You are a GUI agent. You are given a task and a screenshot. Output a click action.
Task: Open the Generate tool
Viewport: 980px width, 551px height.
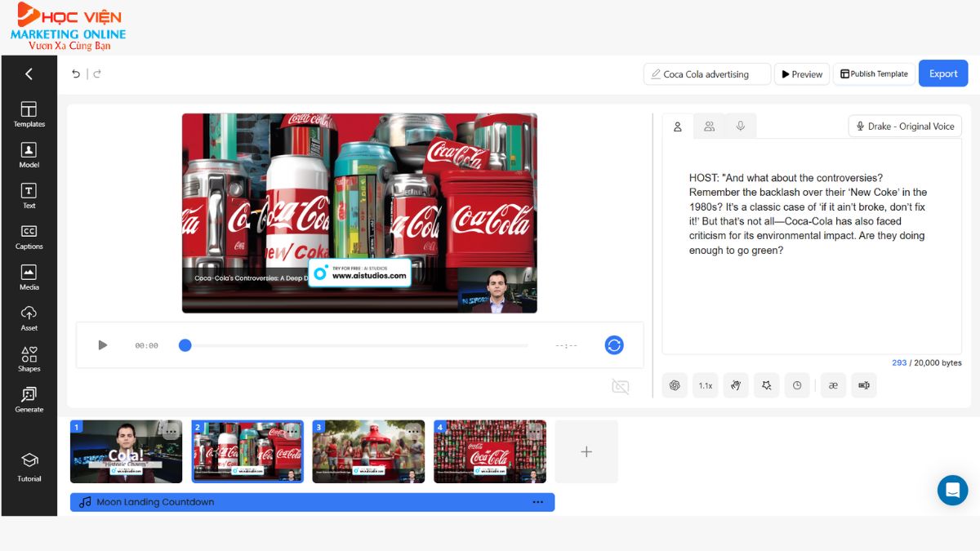[x=29, y=400]
